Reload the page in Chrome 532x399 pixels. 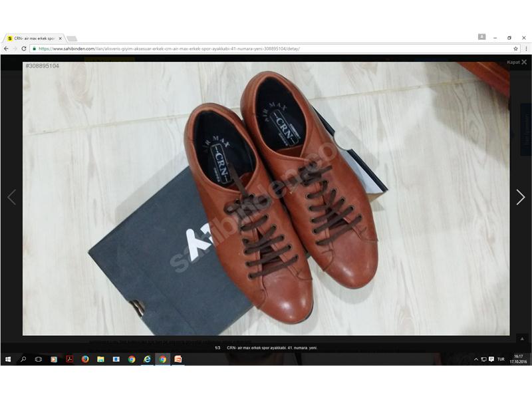(x=24, y=49)
